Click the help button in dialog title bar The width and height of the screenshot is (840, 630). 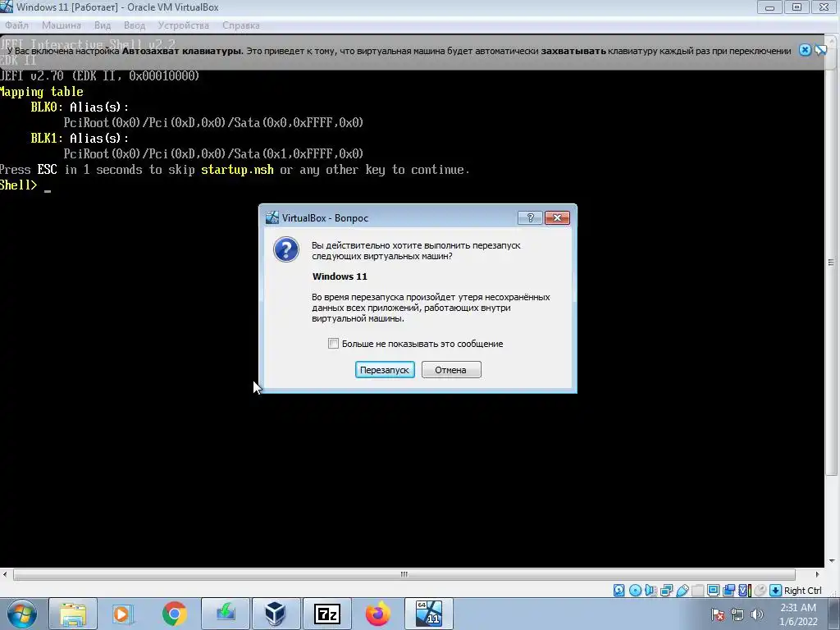tap(530, 217)
